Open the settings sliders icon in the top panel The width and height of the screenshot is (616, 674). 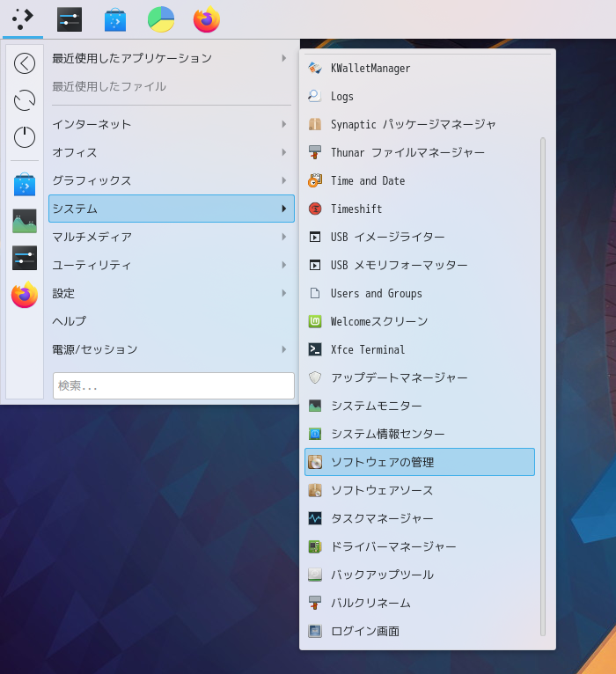point(70,19)
